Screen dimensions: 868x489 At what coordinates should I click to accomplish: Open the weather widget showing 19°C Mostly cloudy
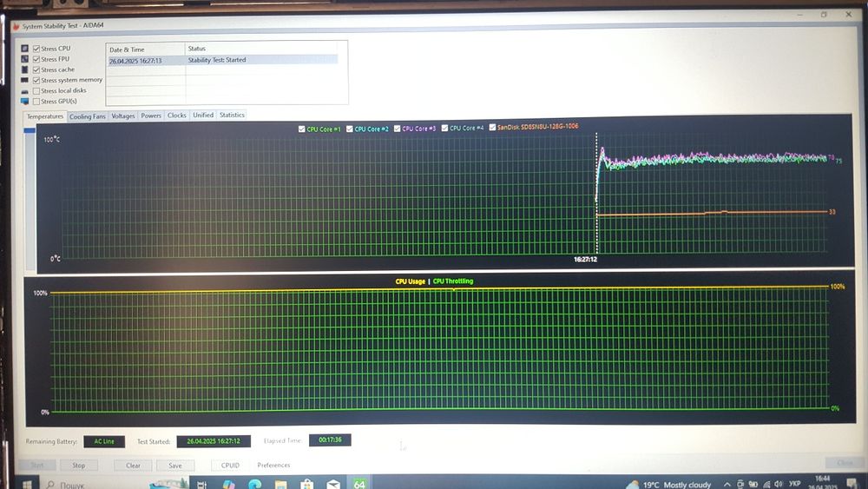[668, 485]
